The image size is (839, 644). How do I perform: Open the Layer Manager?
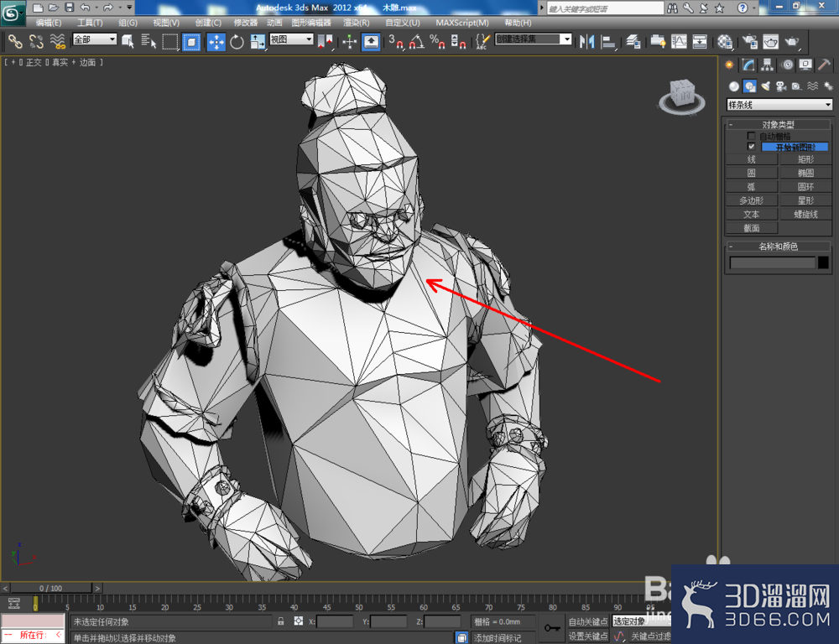[x=633, y=41]
